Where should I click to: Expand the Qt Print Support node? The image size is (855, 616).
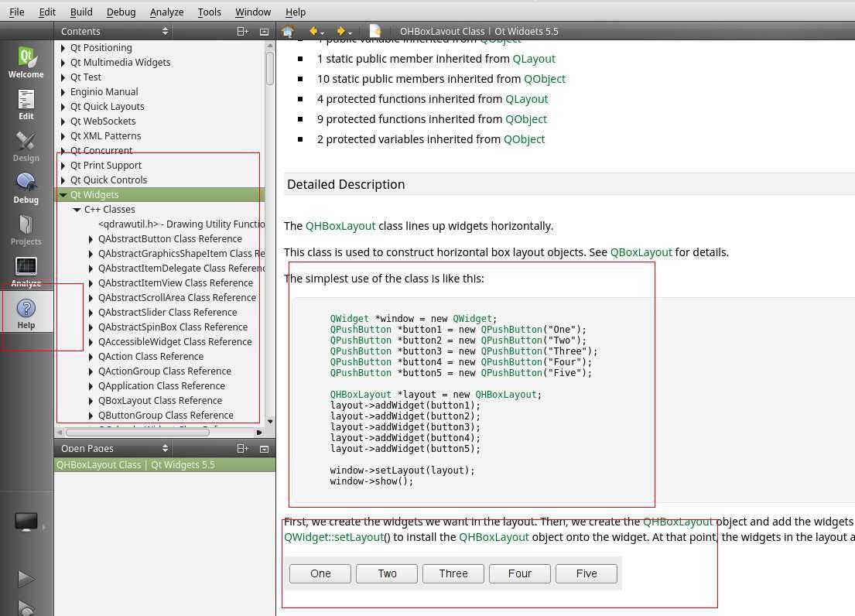pos(63,166)
